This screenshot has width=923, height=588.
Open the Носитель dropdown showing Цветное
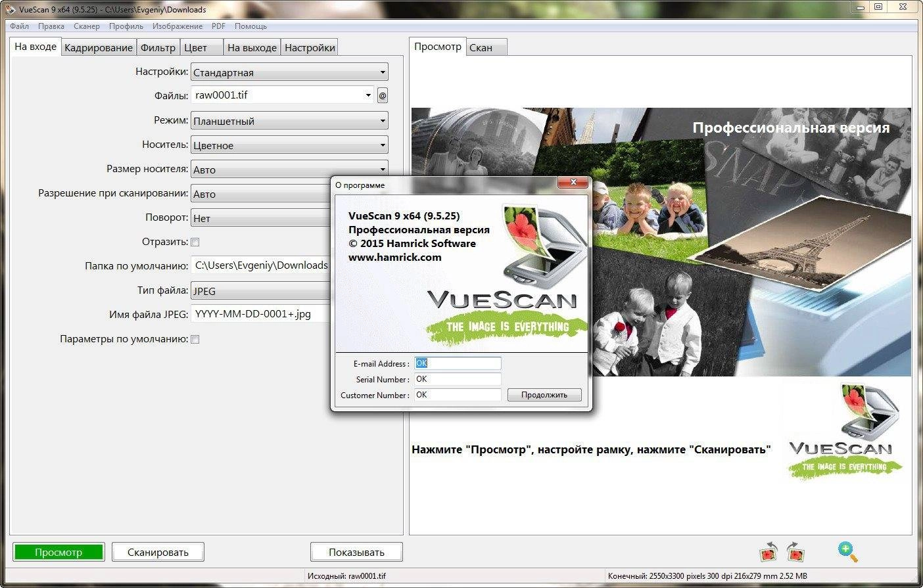tap(289, 145)
